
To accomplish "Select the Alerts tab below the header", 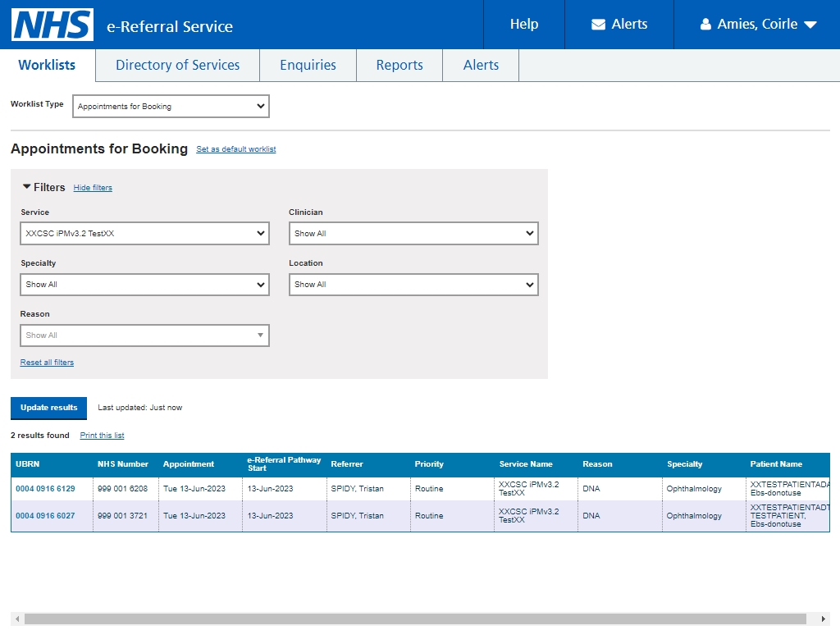I will (x=481, y=66).
